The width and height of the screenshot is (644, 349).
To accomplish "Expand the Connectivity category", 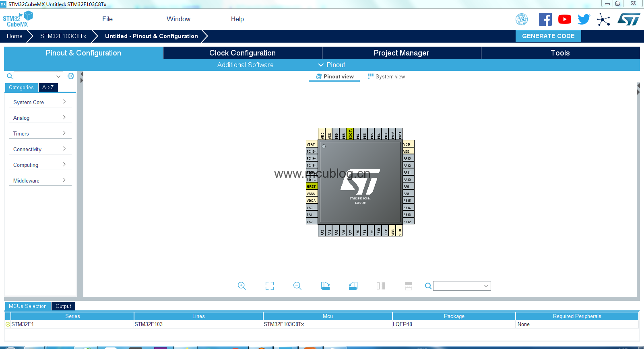I will click(40, 149).
